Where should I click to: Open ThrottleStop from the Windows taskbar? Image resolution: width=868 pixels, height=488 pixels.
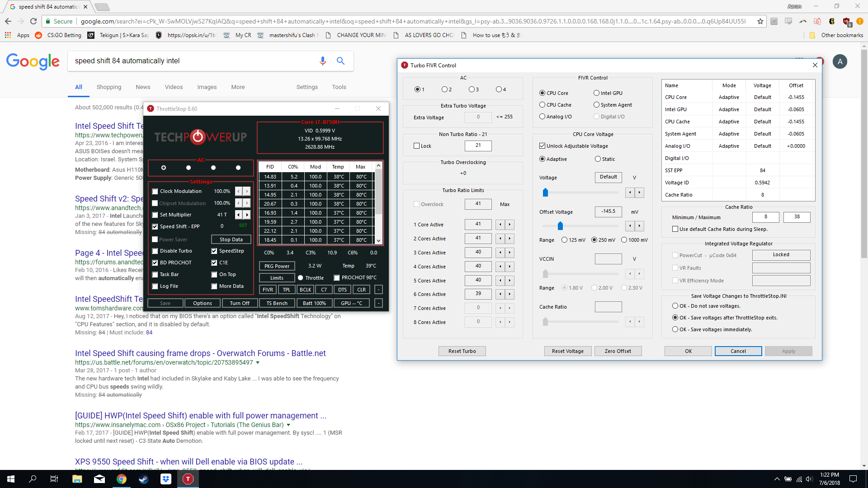coord(188,479)
